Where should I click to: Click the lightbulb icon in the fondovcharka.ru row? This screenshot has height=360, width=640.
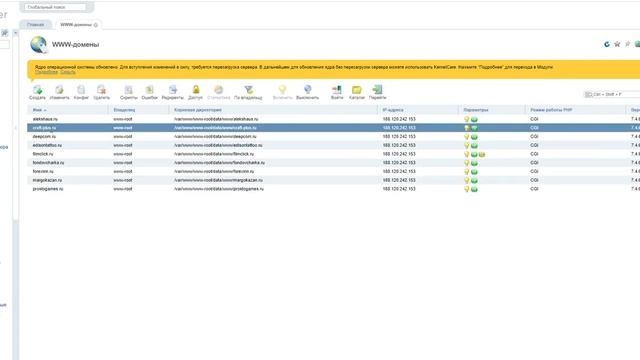coord(467,163)
